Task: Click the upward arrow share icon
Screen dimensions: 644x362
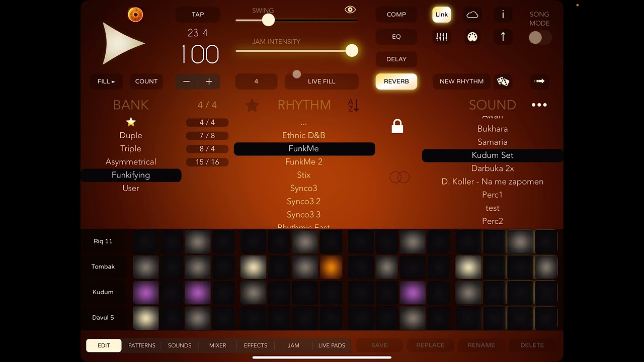Action: tap(503, 37)
